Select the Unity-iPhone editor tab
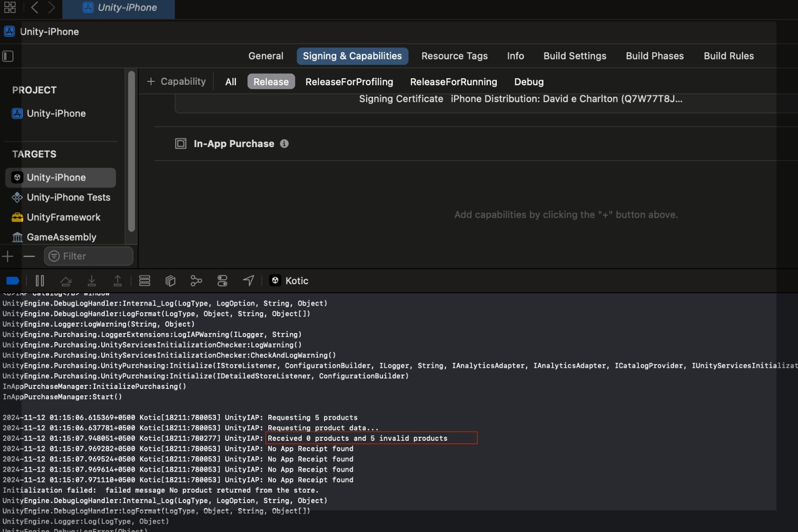Screen dimensions: 798x532 119,8
